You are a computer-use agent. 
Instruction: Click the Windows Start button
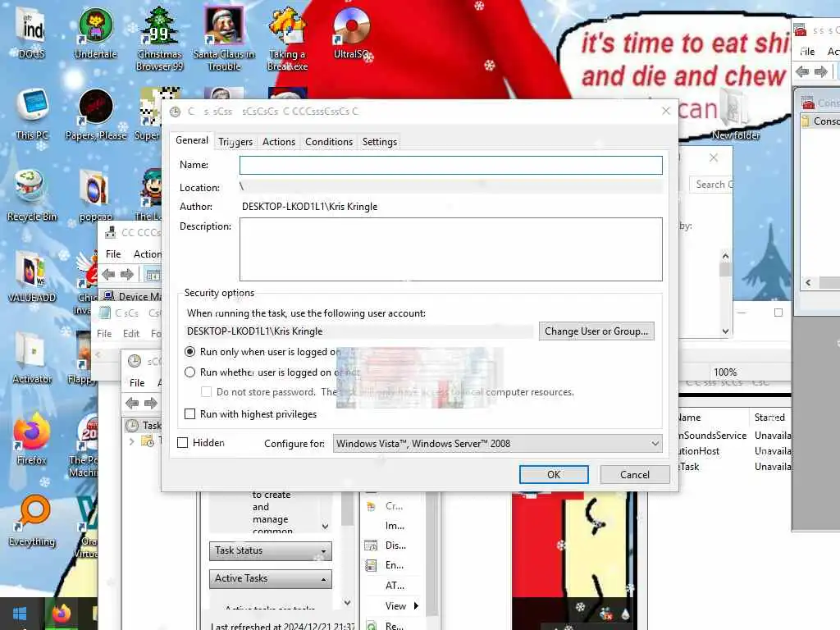20,614
